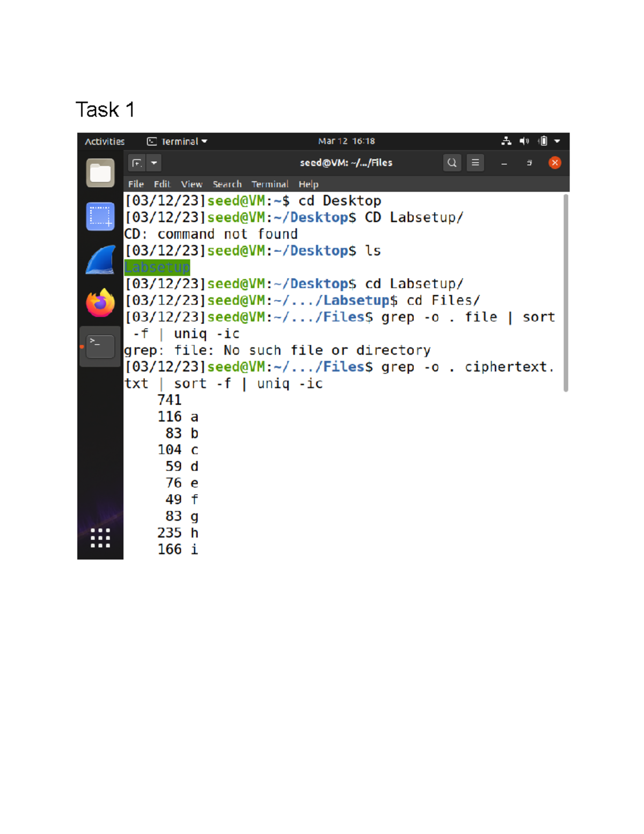
Task: Expand the system status chevron top-right
Action: pyautogui.click(x=558, y=141)
